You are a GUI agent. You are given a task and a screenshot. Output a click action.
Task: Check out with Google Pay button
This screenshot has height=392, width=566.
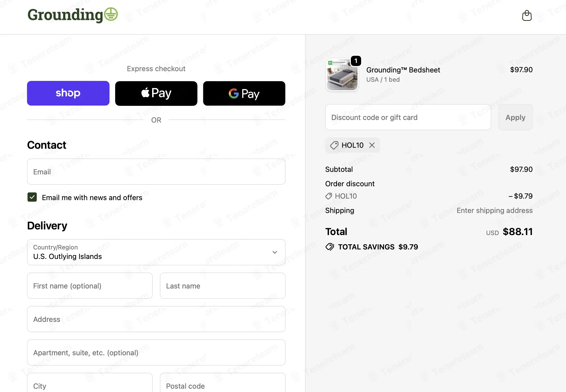pyautogui.click(x=244, y=93)
